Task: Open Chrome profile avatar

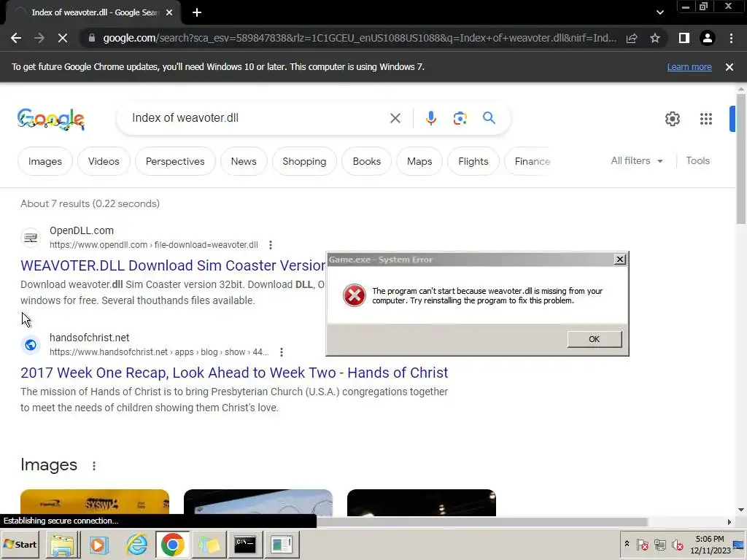Action: click(x=708, y=38)
